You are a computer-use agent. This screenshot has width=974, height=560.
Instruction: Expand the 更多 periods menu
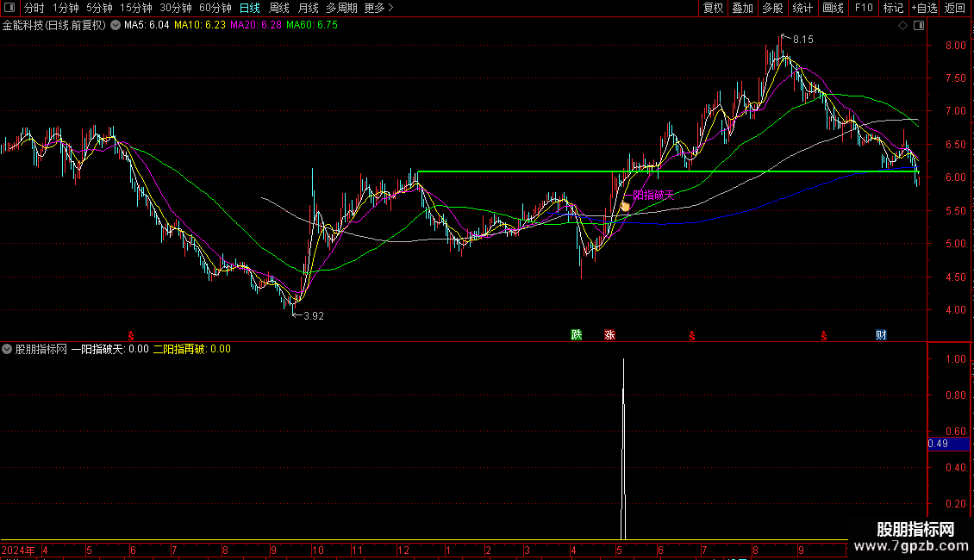coord(379,8)
